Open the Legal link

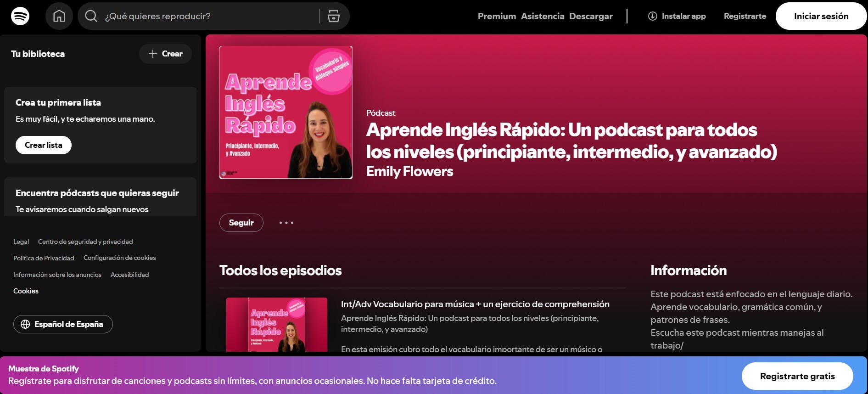pyautogui.click(x=21, y=242)
